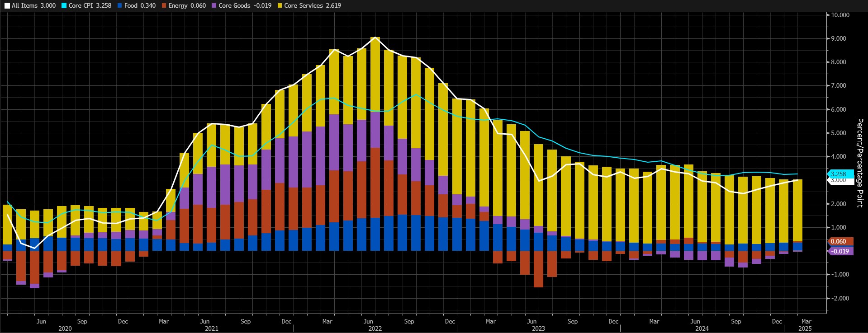Screen dimensions: 868x333
Task: Click the 4.000 y-axis label
Action: pos(839,156)
